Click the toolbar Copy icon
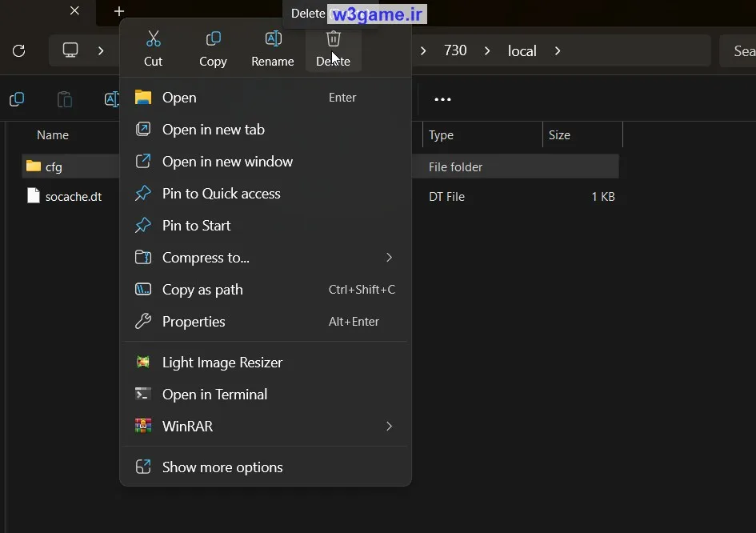This screenshot has height=533, width=756. [x=17, y=99]
